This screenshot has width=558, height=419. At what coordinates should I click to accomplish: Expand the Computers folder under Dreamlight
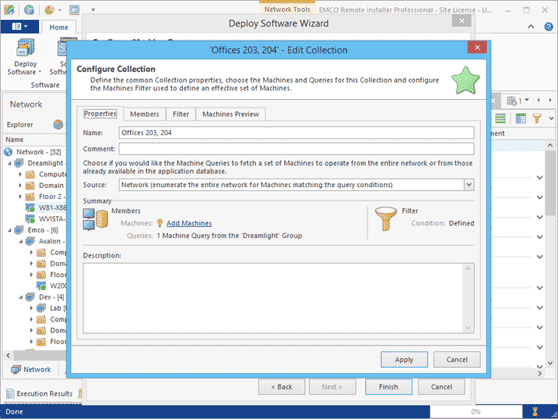point(20,174)
